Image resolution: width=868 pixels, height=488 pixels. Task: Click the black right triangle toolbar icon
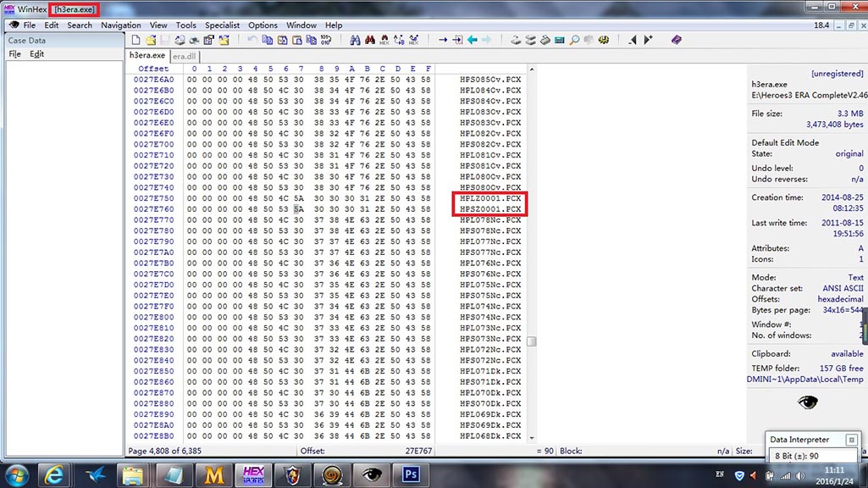pos(648,40)
